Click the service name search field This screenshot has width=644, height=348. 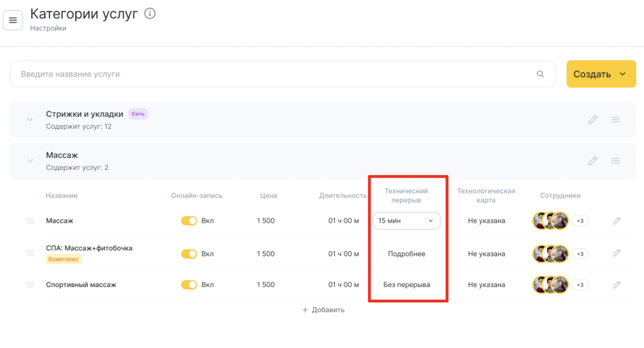click(272, 74)
